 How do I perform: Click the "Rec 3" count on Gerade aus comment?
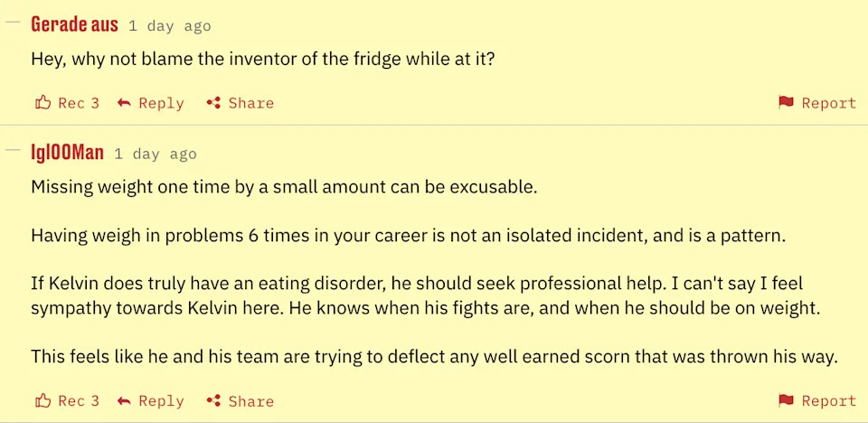pos(79,103)
